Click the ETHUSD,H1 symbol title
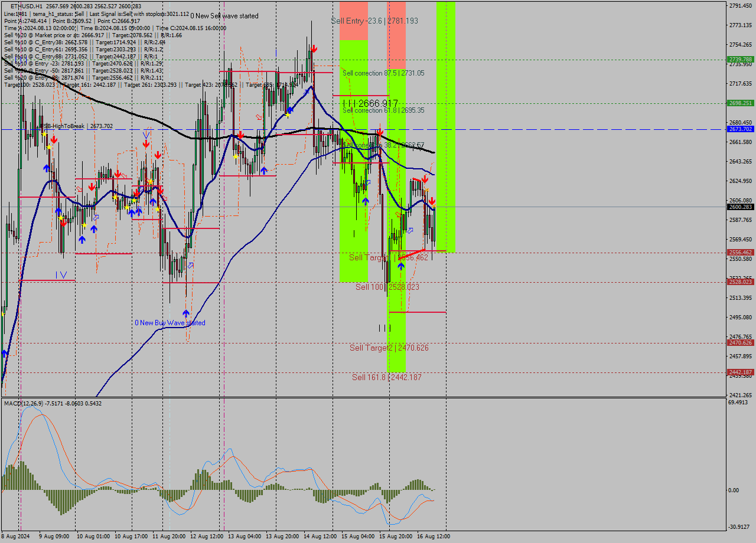The height and width of the screenshot is (543, 756). coord(25,6)
